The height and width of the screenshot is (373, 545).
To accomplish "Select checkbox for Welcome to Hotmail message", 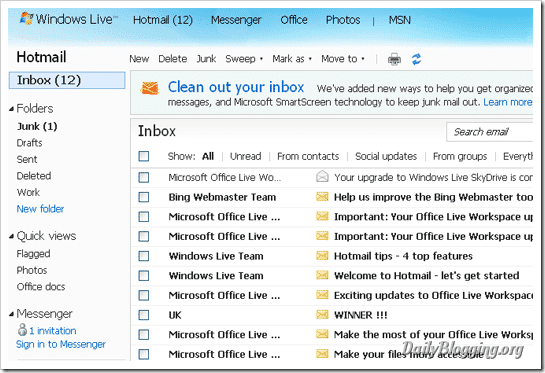I will (x=144, y=276).
